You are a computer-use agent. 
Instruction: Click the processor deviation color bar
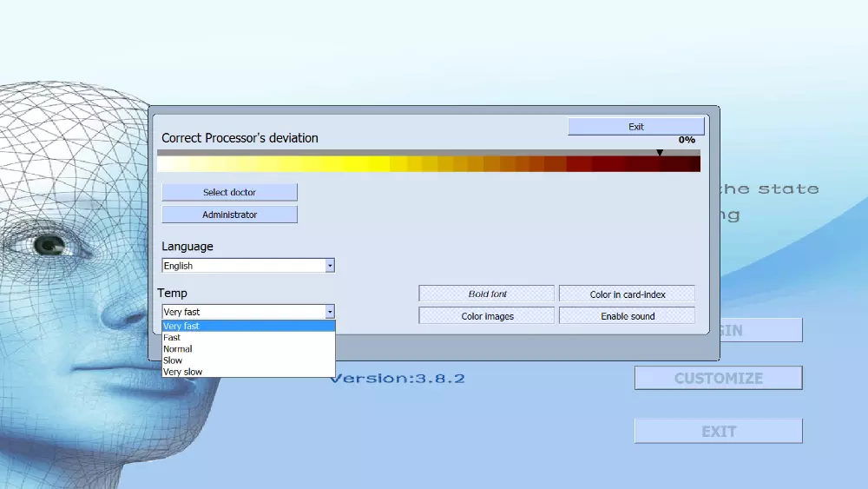[x=429, y=164]
